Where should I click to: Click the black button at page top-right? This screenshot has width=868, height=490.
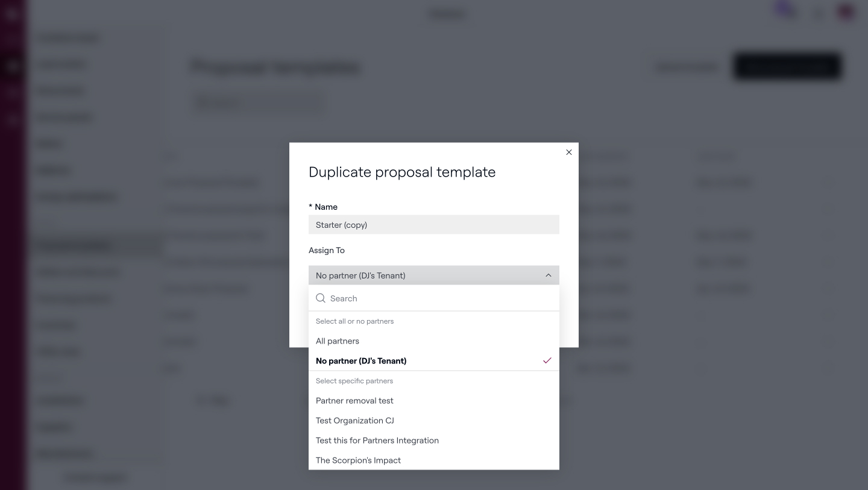787,66
